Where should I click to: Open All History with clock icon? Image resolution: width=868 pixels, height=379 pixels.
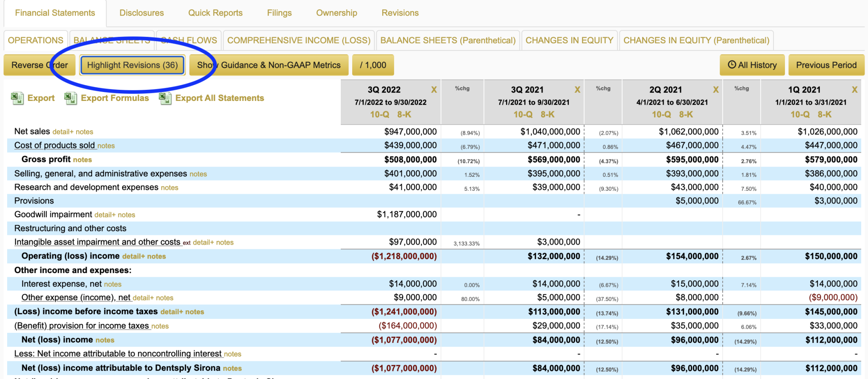tap(752, 65)
